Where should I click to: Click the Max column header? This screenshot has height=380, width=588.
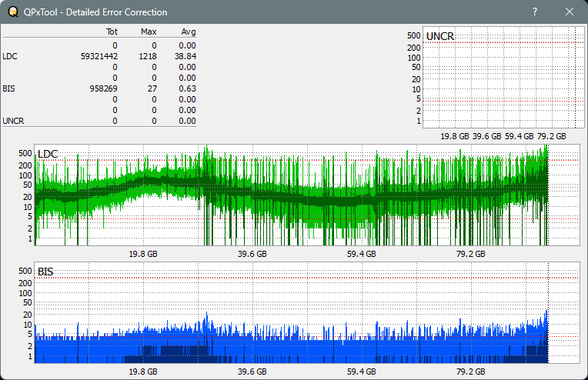pyautogui.click(x=149, y=32)
